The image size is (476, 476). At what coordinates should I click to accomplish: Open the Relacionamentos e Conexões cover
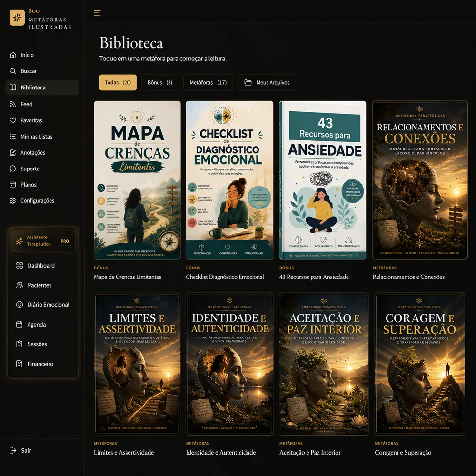pyautogui.click(x=420, y=180)
